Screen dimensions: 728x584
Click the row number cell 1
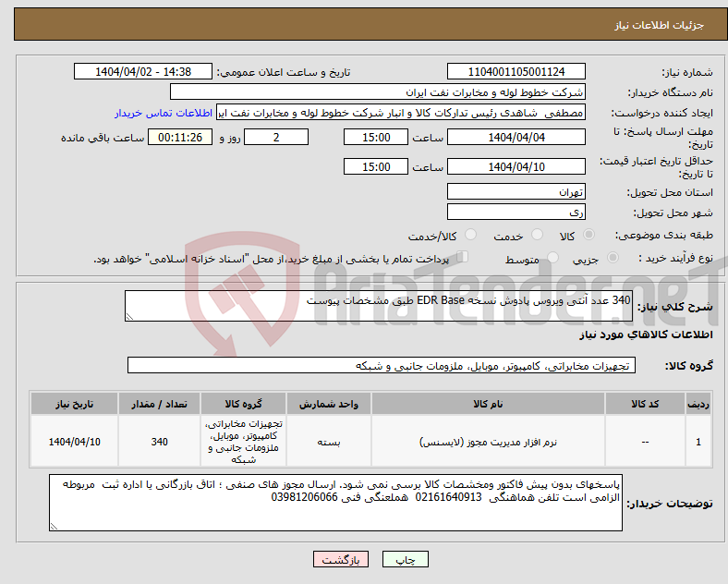pyautogui.click(x=698, y=442)
